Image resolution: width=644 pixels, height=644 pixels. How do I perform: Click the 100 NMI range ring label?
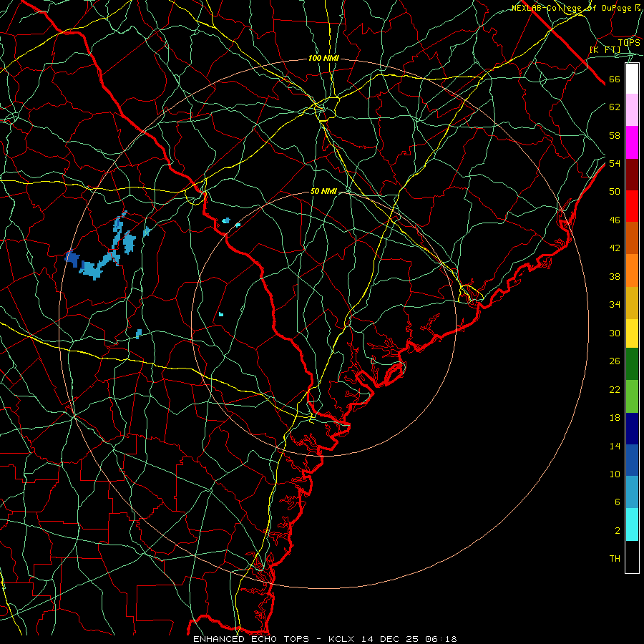coord(323,59)
